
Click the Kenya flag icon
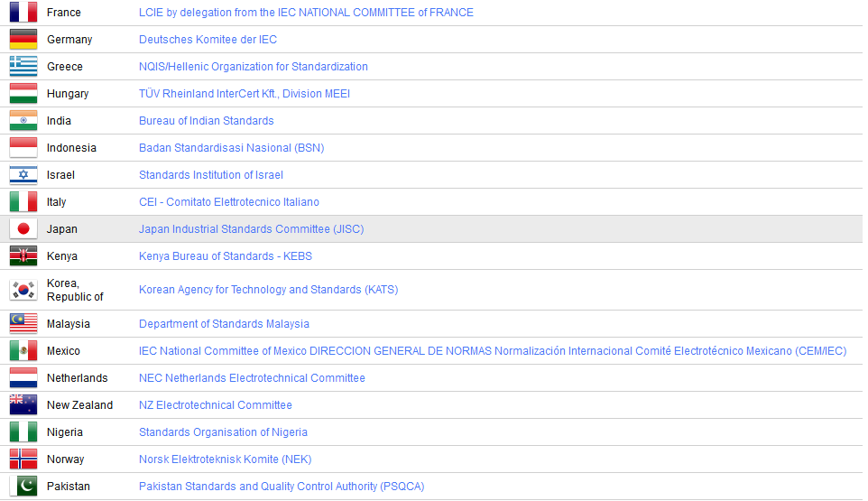point(23,256)
